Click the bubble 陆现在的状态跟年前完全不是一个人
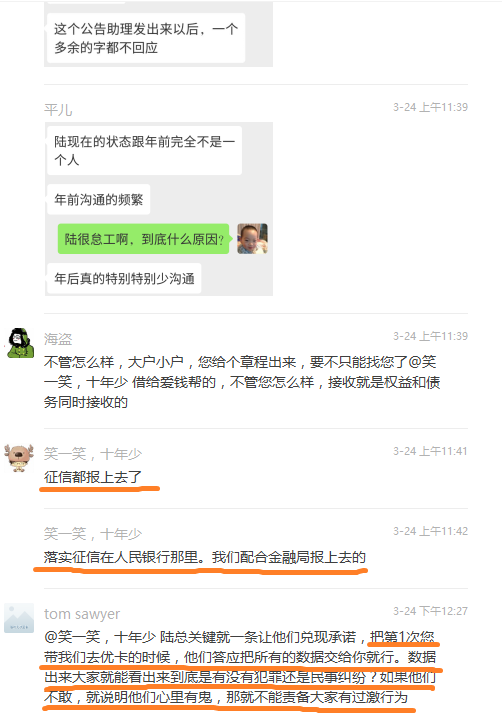Viewport: 502px width, 720px height. (x=145, y=151)
